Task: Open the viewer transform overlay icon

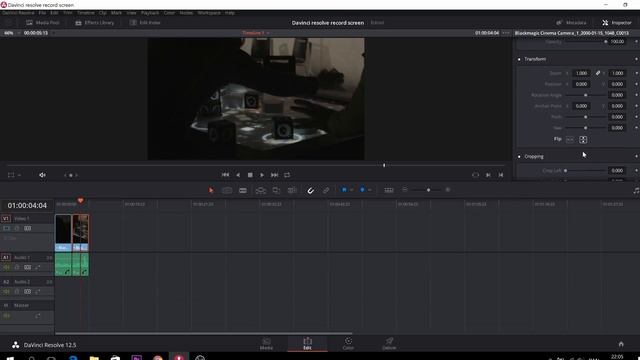Action: click(11, 175)
